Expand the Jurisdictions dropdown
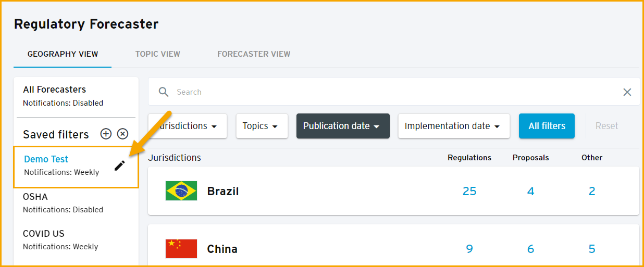The image size is (644, 267). coord(188,126)
